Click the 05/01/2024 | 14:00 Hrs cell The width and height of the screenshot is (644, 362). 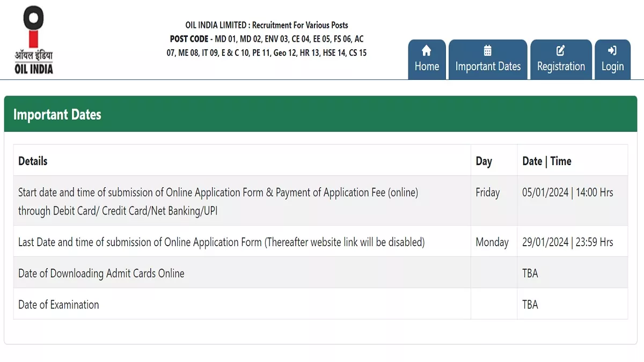[x=567, y=193]
